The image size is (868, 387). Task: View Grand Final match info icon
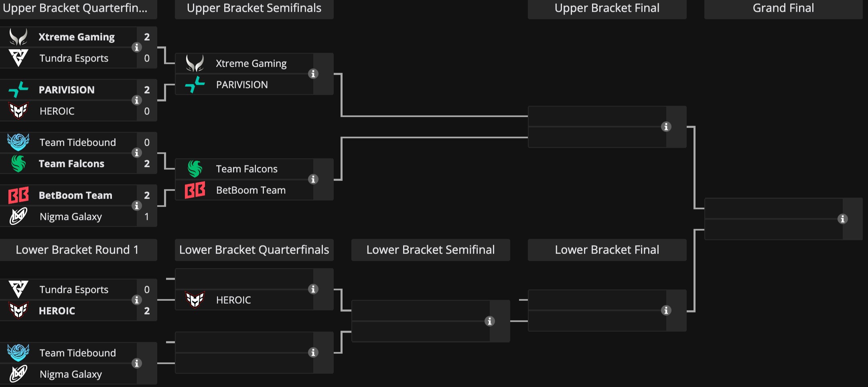[x=843, y=219]
